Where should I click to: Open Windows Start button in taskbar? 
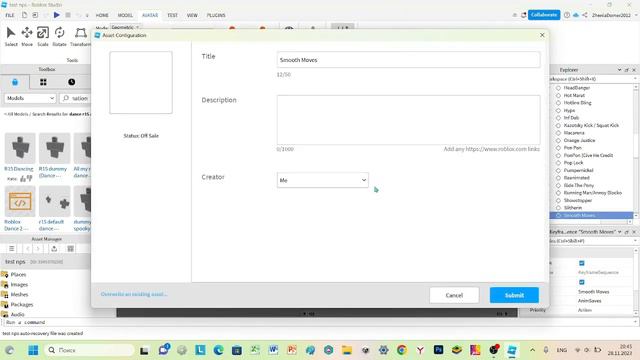click(x=33, y=350)
